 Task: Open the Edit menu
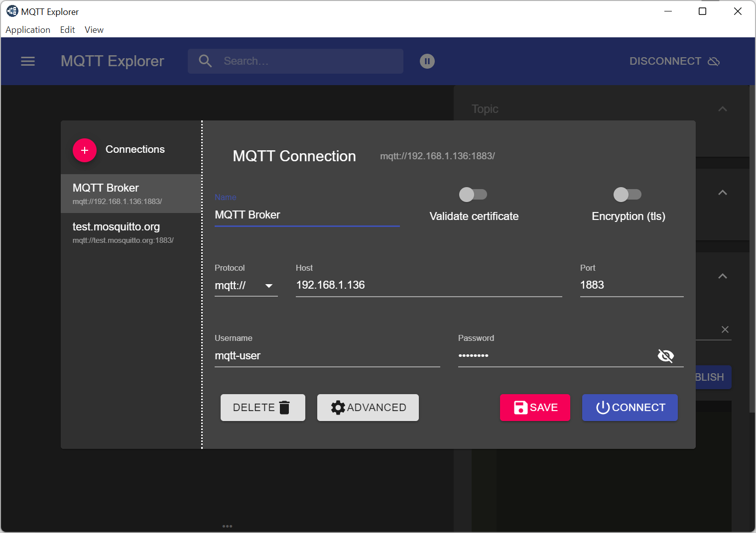point(67,30)
